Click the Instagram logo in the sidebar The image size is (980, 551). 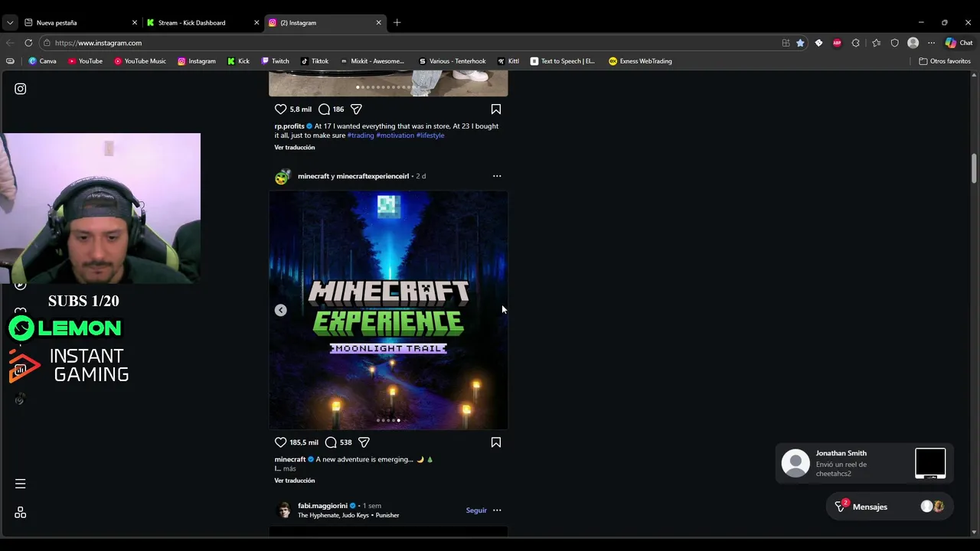(x=21, y=89)
